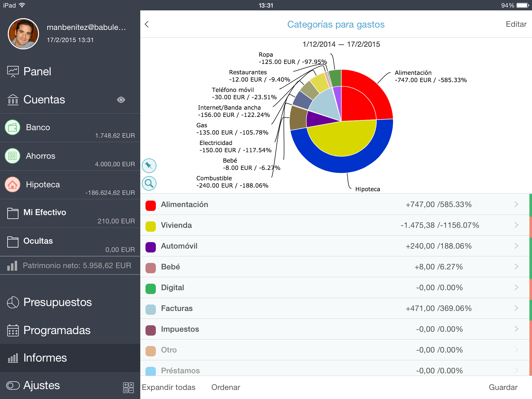Tap the Wi-Fi icon in status bar
Viewport: 532px width, 399px height.
tap(22, 5)
